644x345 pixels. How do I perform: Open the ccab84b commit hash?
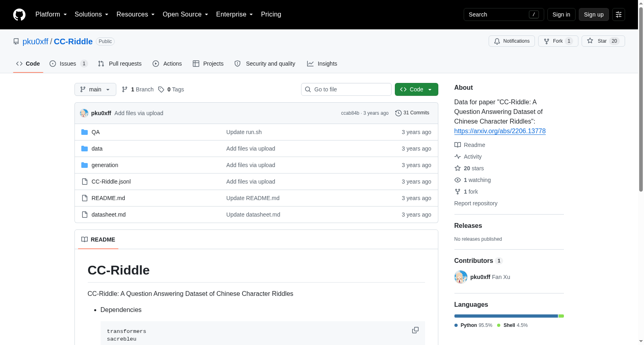coord(350,113)
